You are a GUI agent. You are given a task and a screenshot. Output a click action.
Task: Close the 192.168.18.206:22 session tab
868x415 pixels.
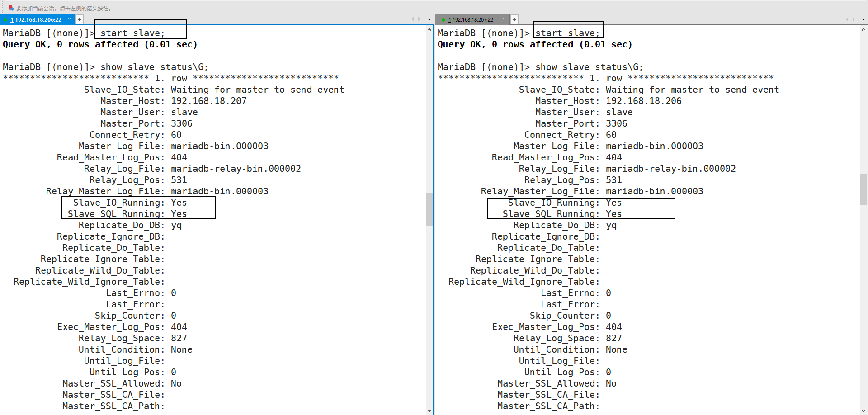click(x=70, y=19)
